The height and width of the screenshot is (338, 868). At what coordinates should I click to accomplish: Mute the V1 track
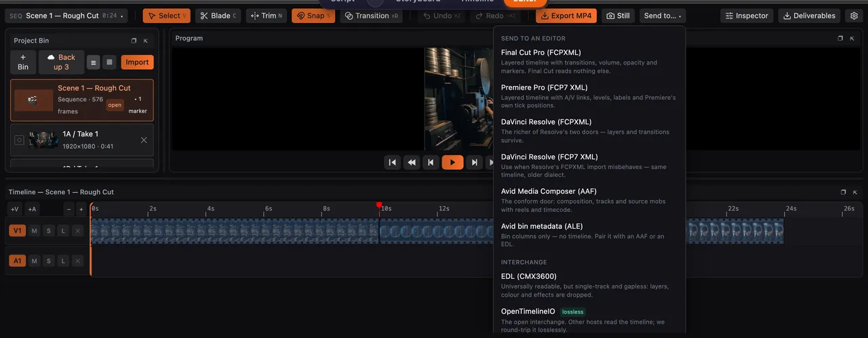point(34,231)
